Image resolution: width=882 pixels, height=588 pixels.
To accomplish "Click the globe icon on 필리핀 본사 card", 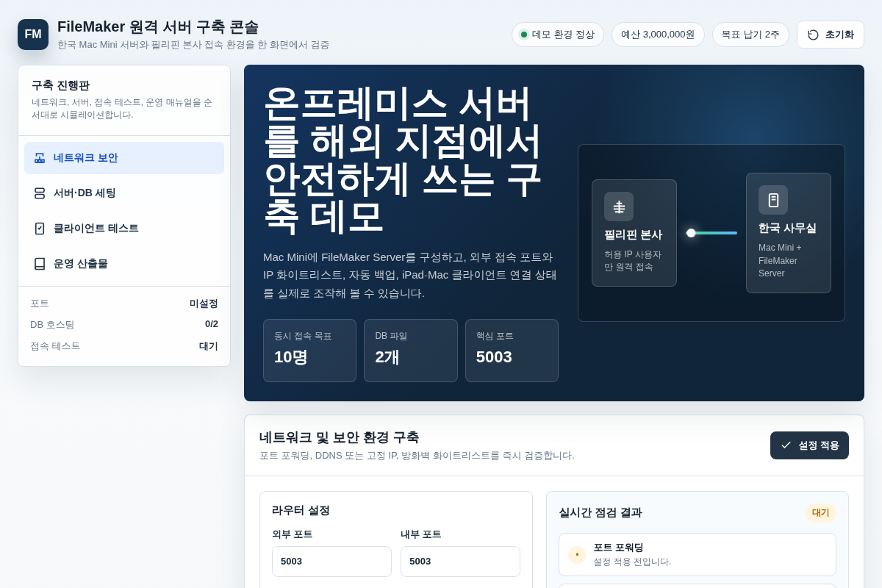I will (x=619, y=207).
